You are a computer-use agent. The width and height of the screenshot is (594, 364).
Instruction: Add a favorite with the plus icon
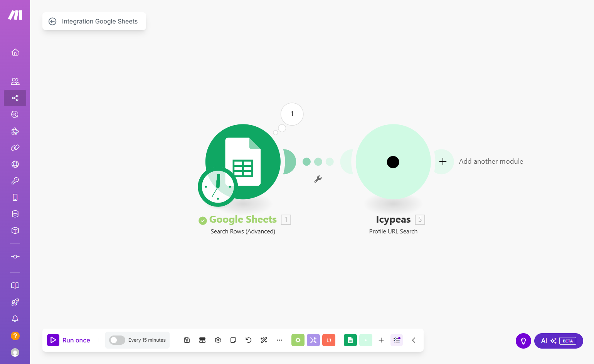[381, 340]
